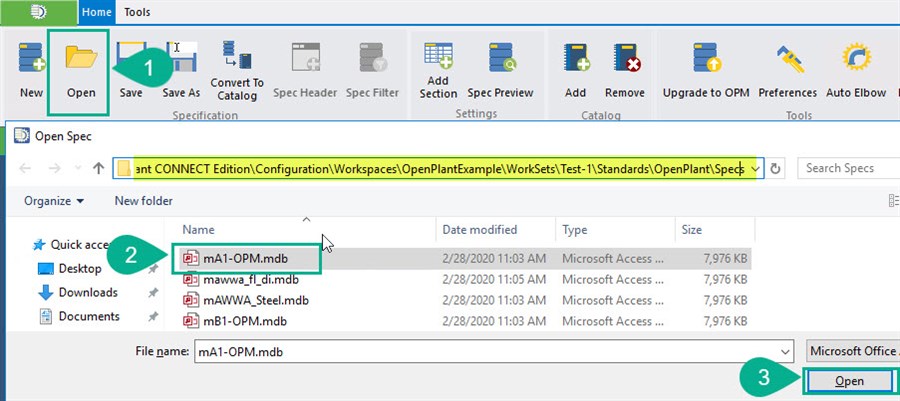900x401 pixels.
Task: Open Desktop in navigation pane
Action: tap(69, 268)
